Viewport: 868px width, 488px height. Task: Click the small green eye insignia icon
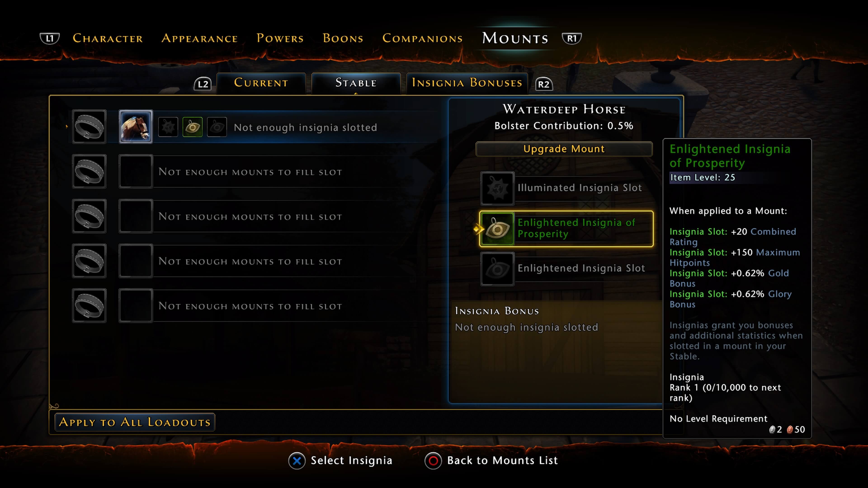[192, 127]
